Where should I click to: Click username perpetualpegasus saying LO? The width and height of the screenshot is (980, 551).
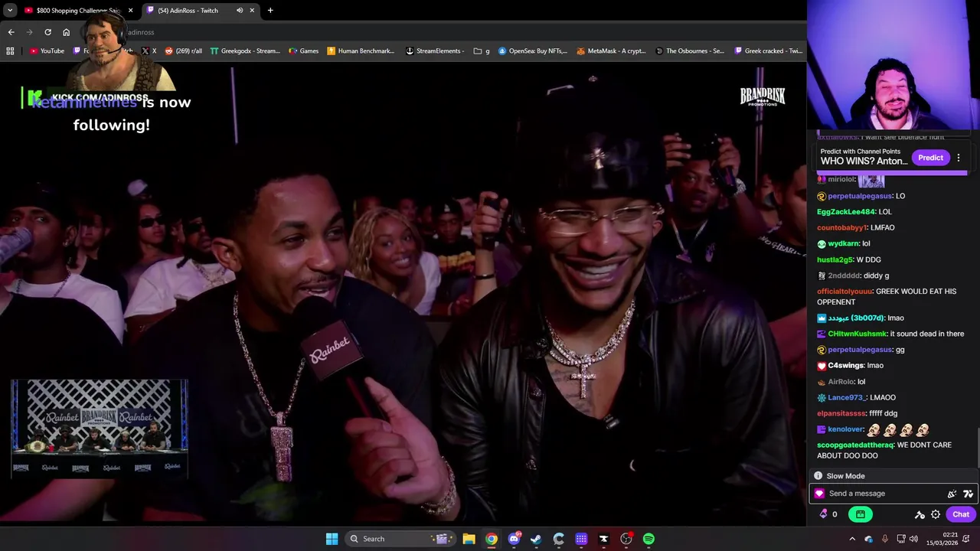pos(860,196)
